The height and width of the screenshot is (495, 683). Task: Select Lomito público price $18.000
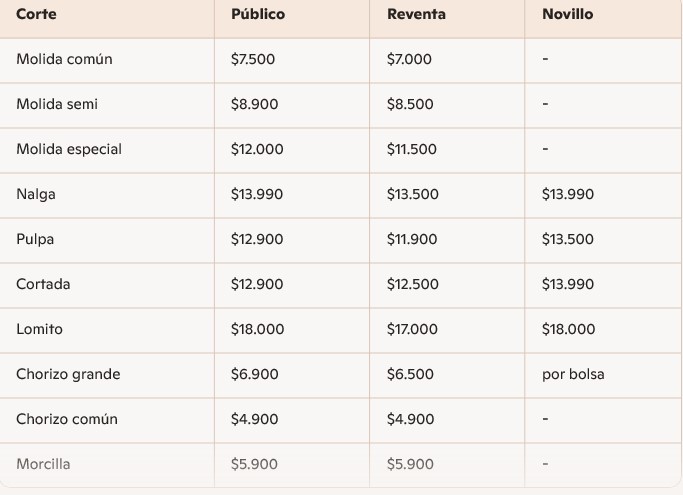(257, 329)
